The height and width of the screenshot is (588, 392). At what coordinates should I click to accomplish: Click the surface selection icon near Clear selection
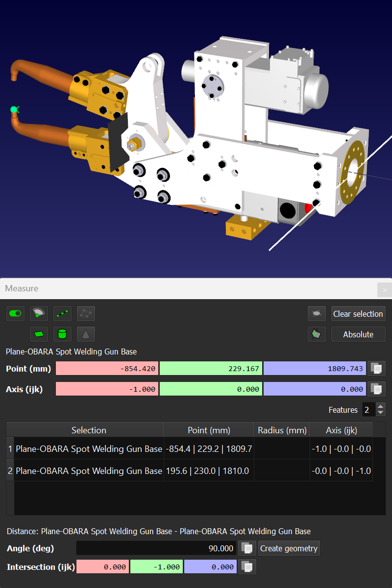317,313
